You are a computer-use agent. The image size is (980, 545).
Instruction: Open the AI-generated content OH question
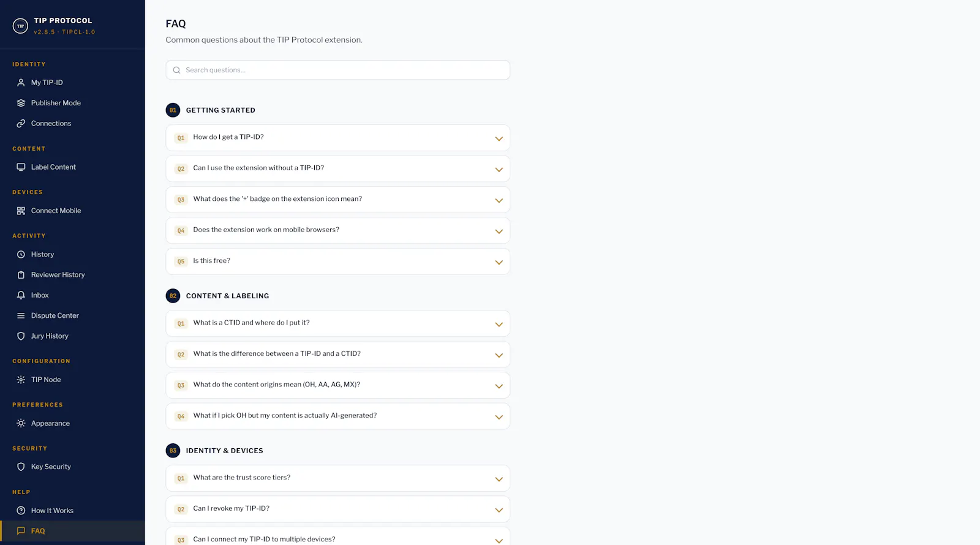click(x=337, y=416)
